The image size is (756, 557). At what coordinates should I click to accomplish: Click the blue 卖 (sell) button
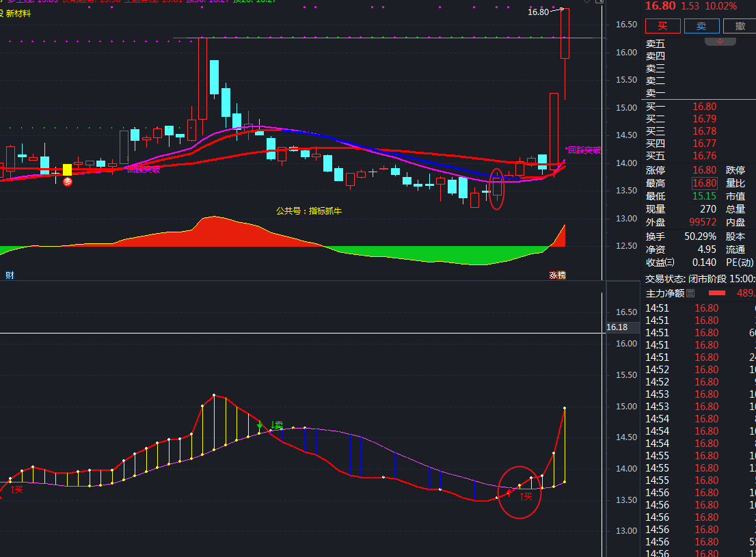pos(701,26)
